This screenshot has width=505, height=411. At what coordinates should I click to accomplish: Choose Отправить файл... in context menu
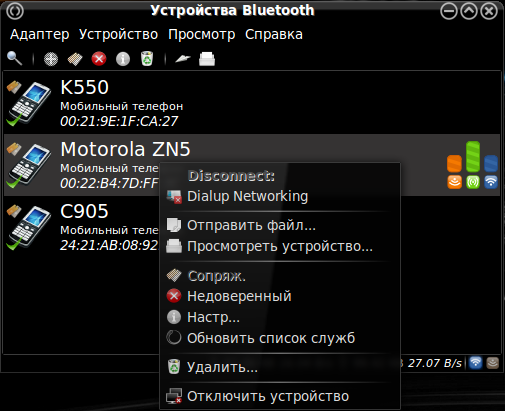coord(280,225)
